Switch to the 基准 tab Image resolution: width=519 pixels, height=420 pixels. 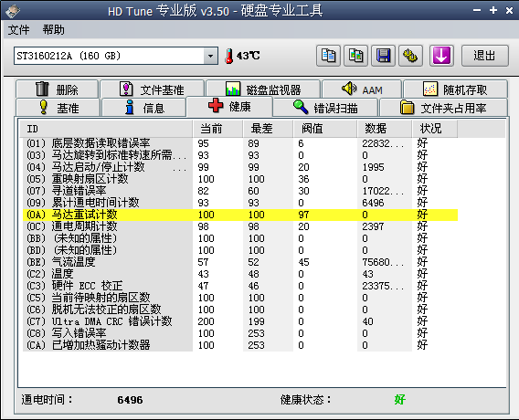click(58, 108)
